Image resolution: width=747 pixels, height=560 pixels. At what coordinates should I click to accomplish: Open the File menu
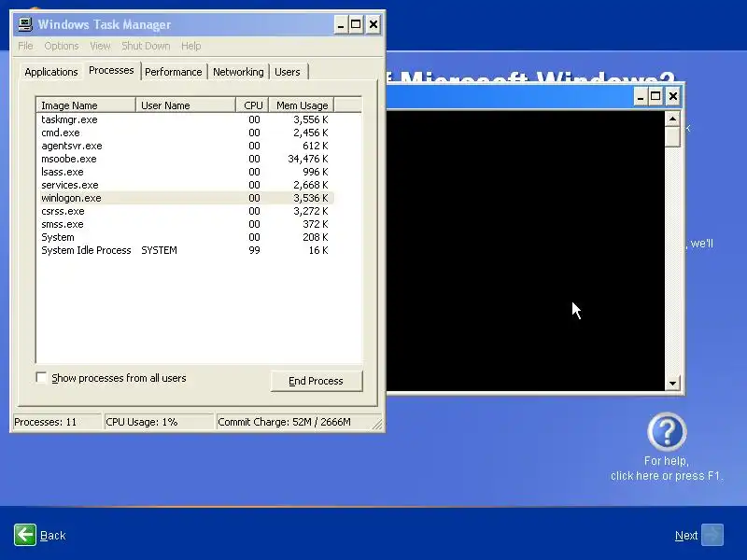25,46
